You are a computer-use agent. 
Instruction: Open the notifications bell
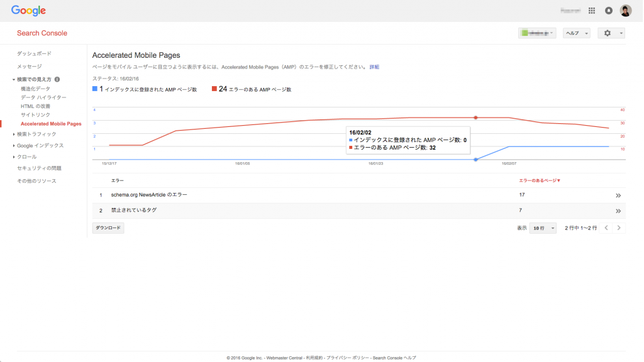pyautogui.click(x=608, y=10)
